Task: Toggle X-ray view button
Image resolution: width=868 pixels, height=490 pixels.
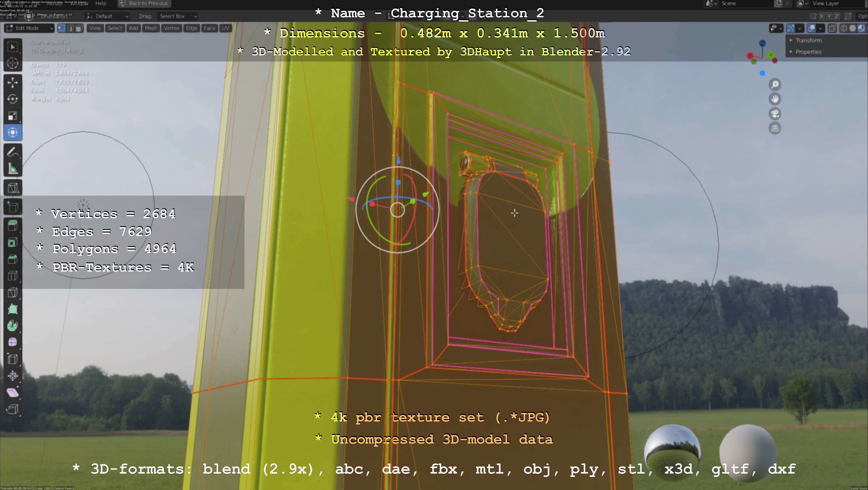Action: [x=832, y=28]
